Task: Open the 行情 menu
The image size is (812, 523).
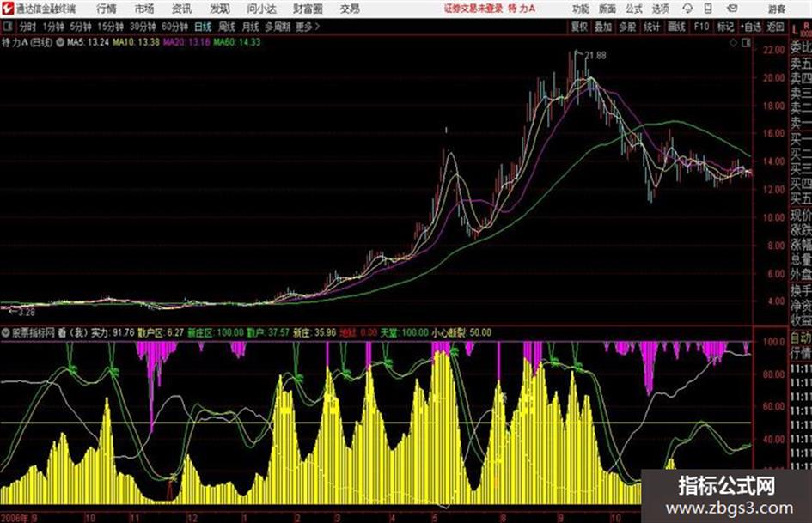Action: pyautogui.click(x=107, y=9)
